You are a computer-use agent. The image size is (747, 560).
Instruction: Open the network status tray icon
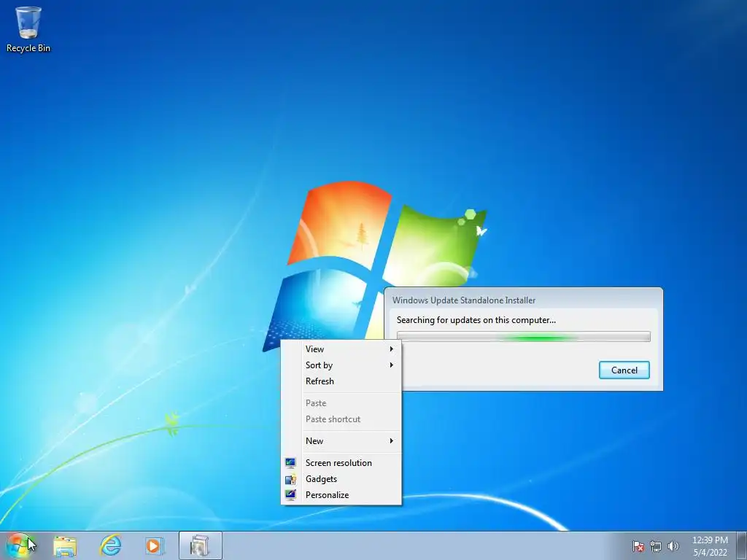pyautogui.click(x=656, y=546)
